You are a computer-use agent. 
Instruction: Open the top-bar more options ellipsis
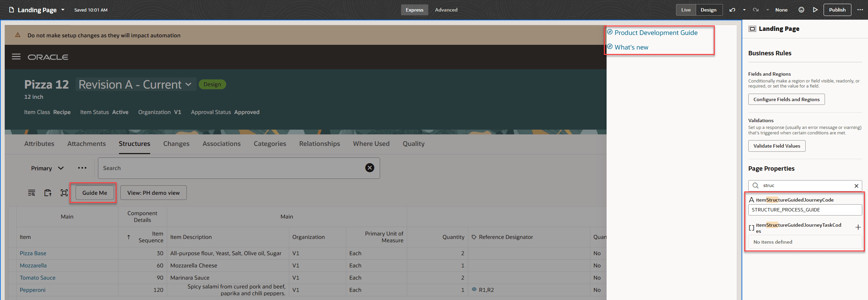pyautogui.click(x=860, y=10)
